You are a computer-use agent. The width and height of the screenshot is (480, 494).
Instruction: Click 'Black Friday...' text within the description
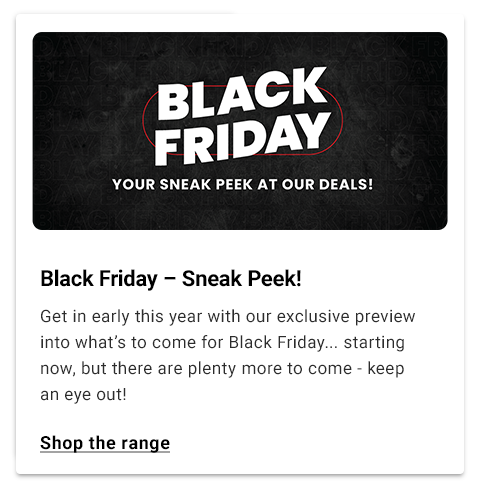(x=283, y=343)
